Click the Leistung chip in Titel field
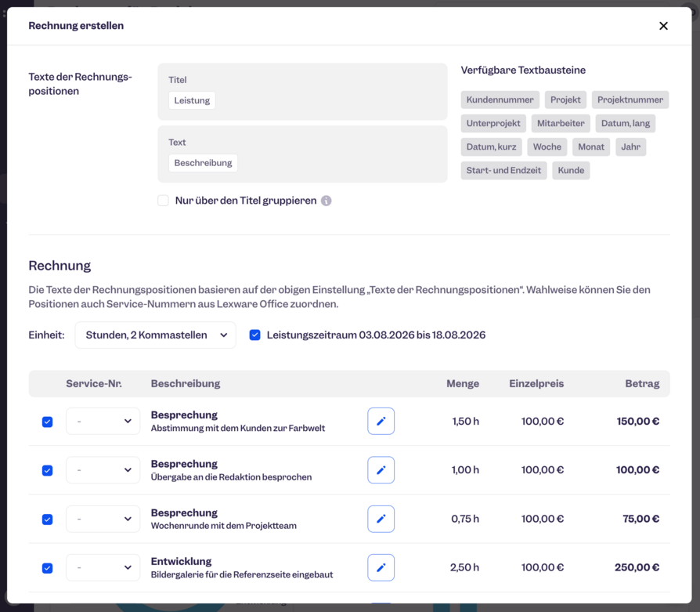 tap(192, 100)
